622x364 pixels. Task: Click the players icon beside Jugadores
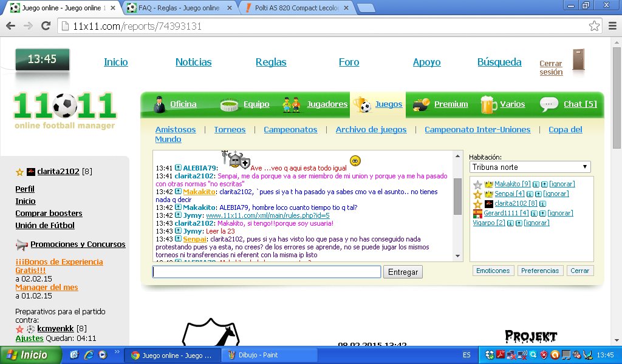(x=292, y=104)
